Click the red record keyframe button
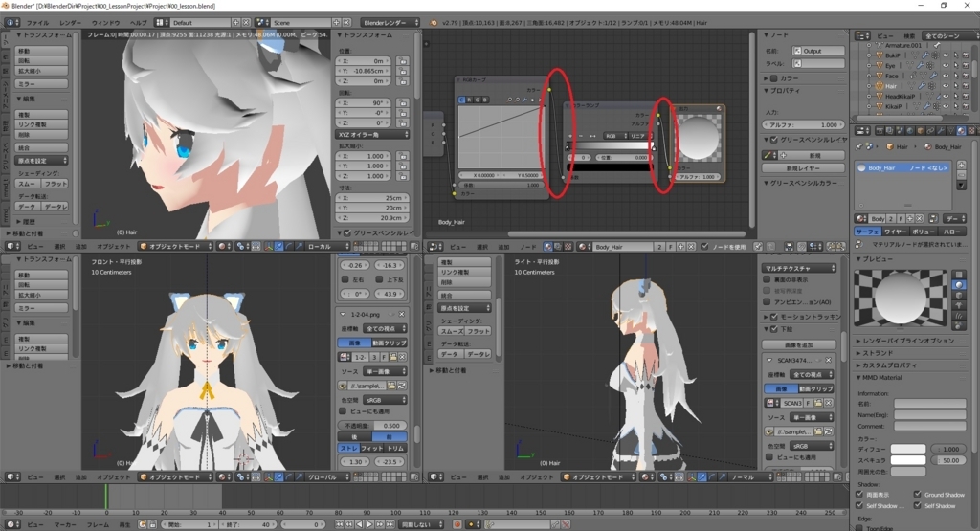 457,524
